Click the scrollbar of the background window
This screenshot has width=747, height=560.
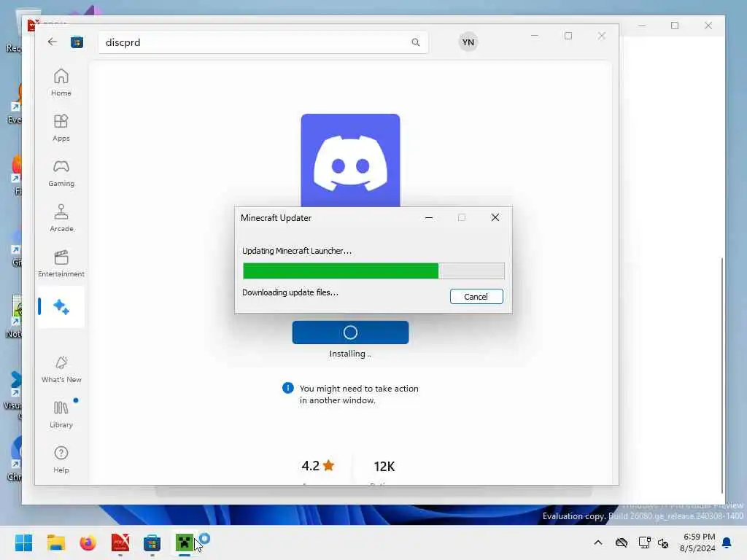click(721, 376)
